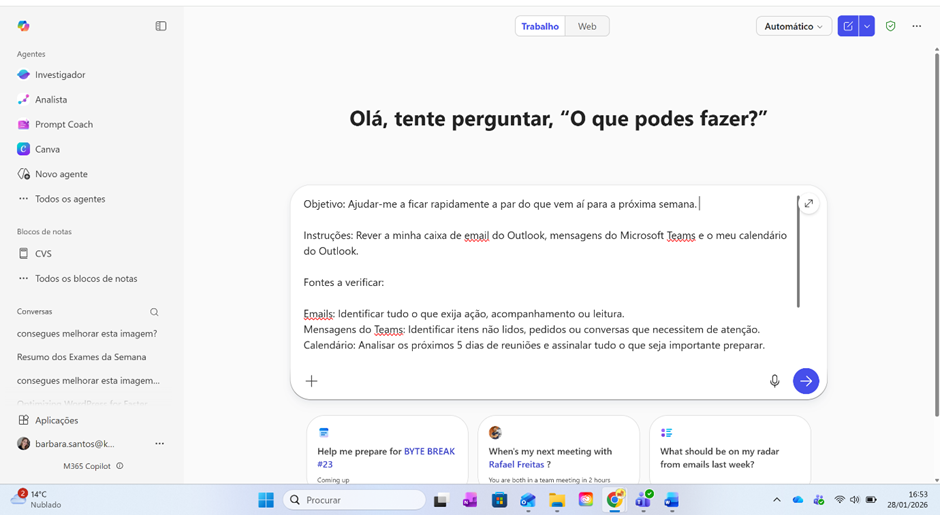The width and height of the screenshot is (940, 515).
Task: Open the Resumo dos Exames da Semana conversation
Action: [81, 357]
